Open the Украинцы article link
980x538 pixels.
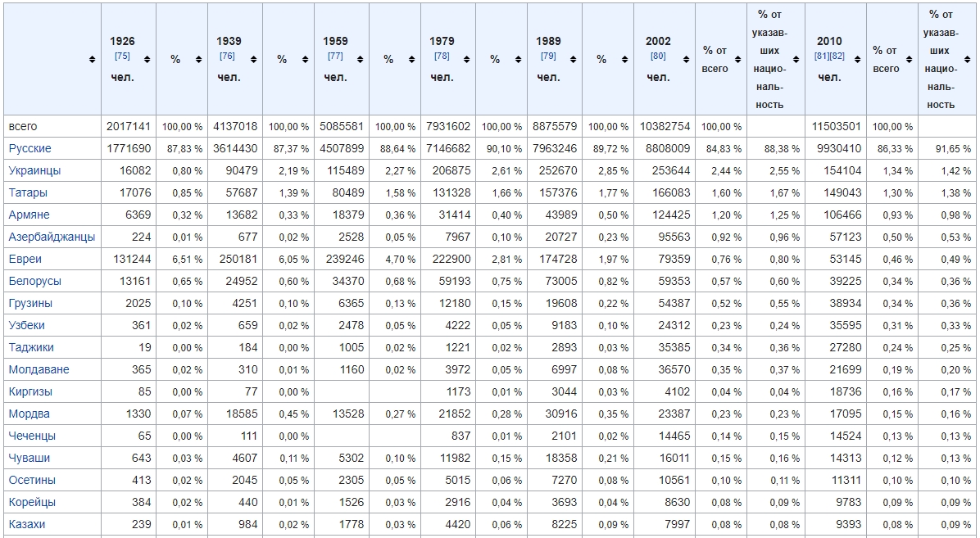pyautogui.click(x=34, y=170)
